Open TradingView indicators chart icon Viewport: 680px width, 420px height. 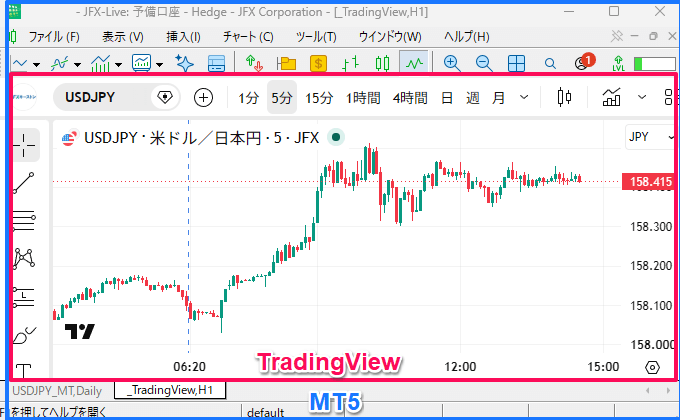pyautogui.click(x=611, y=97)
